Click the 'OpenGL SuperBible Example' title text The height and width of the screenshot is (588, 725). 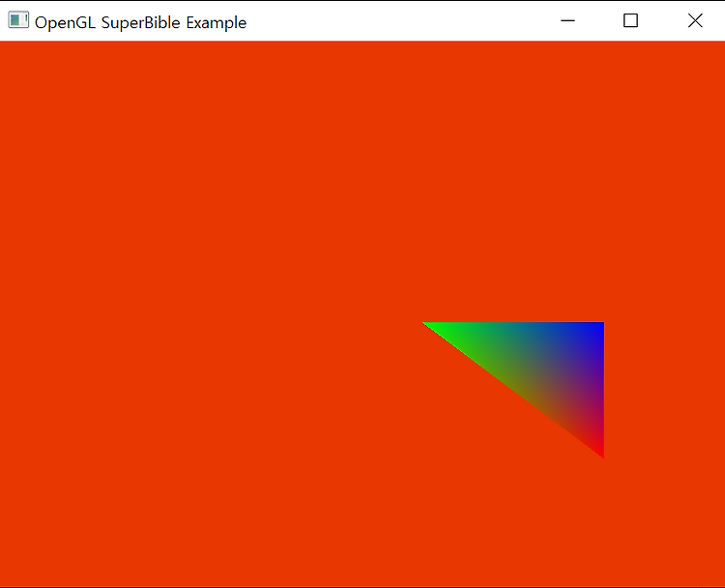coord(140,22)
